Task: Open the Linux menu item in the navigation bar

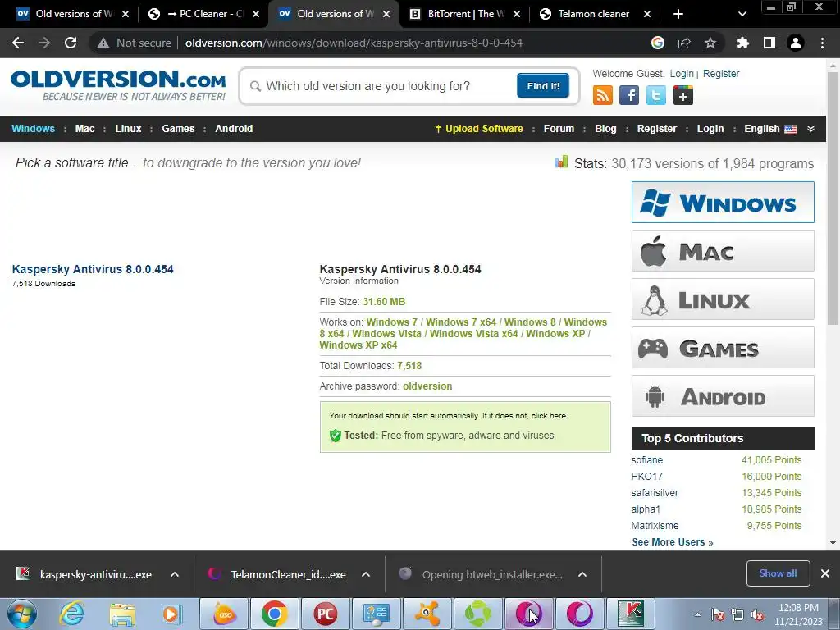Action: pos(128,129)
